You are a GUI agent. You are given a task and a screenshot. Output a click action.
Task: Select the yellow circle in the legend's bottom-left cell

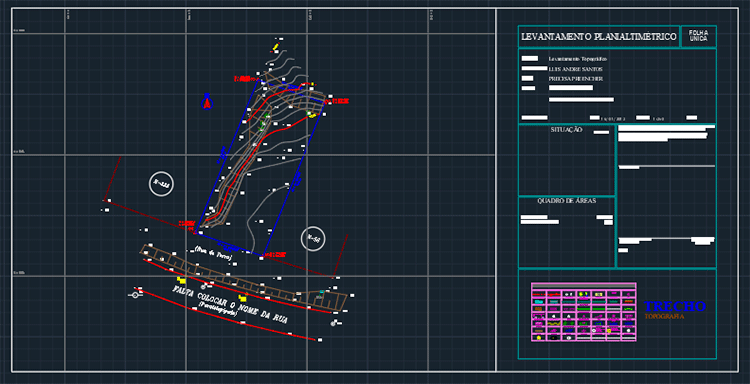pyautogui.click(x=539, y=337)
